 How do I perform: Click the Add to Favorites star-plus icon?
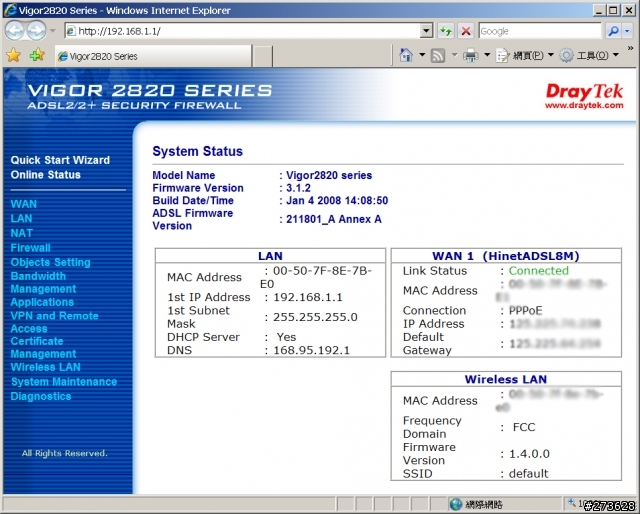37,55
